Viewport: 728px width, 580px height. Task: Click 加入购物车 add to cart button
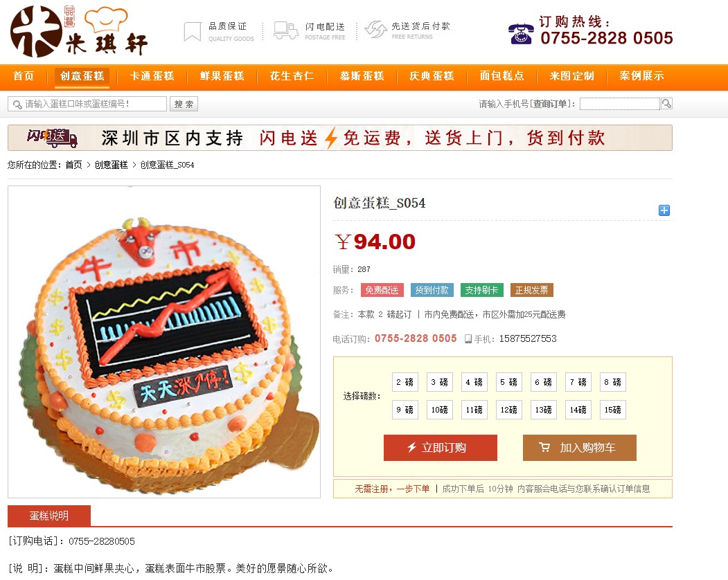click(x=580, y=447)
